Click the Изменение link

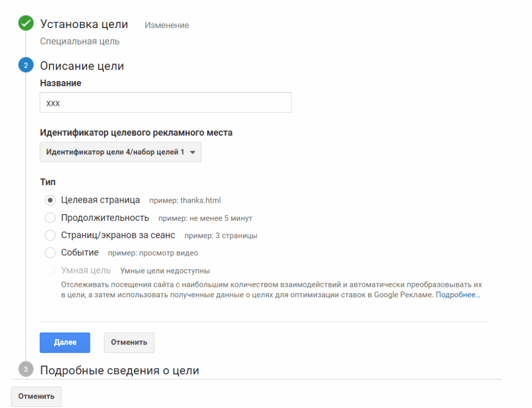(167, 25)
